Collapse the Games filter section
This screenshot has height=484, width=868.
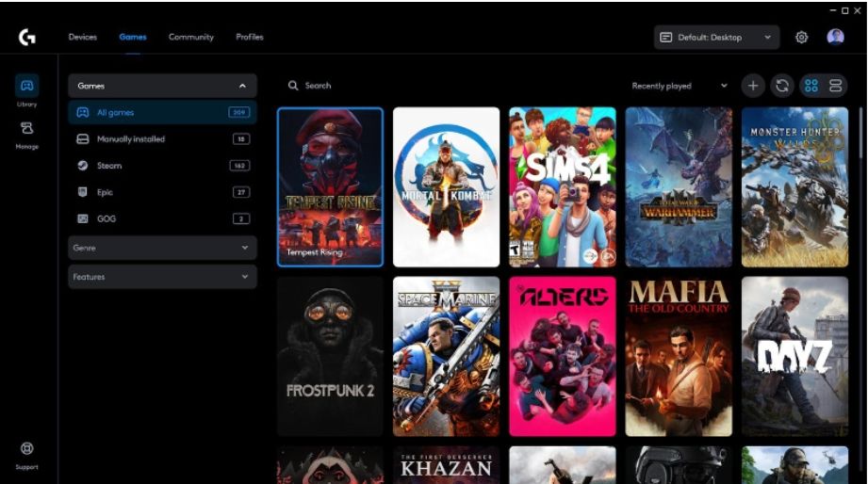162,86
